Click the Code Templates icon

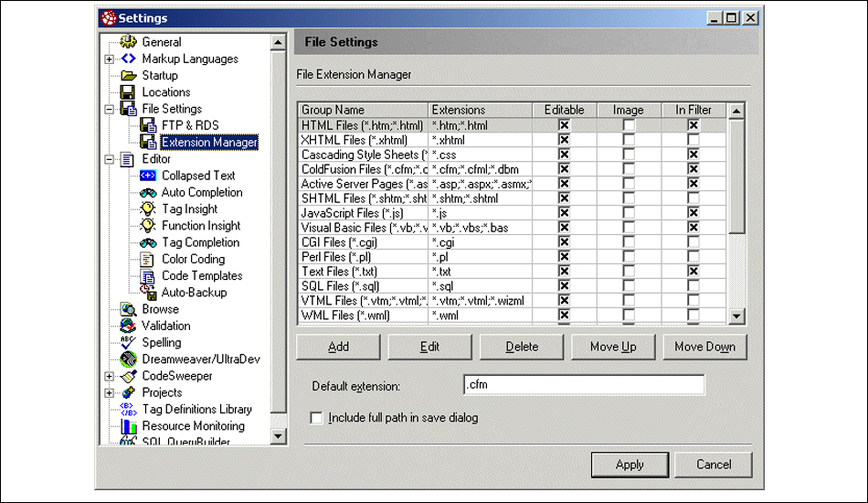(148, 276)
